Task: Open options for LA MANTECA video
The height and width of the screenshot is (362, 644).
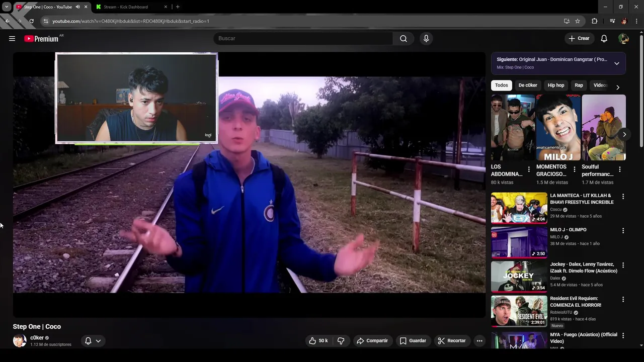Action: coord(623,197)
